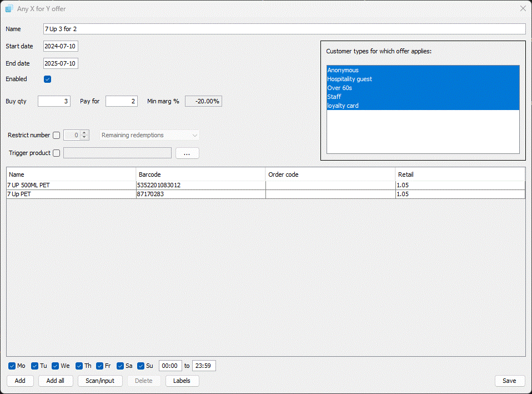Uncheck the Sa day checkbox
The width and height of the screenshot is (532, 394).
pos(120,366)
